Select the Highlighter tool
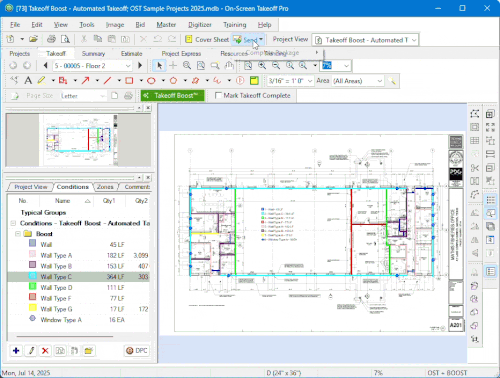 point(42,81)
